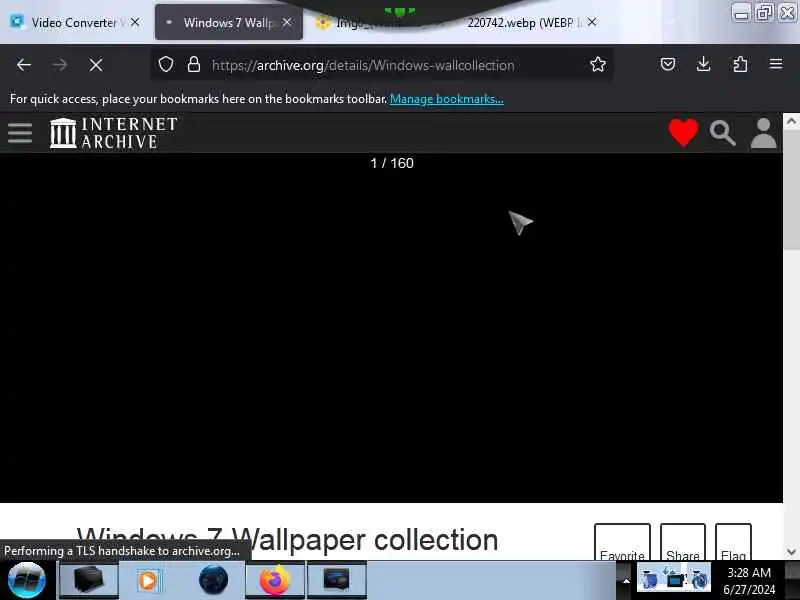Close the Video Converter tab
Image resolution: width=800 pixels, height=600 pixels.
point(135,22)
